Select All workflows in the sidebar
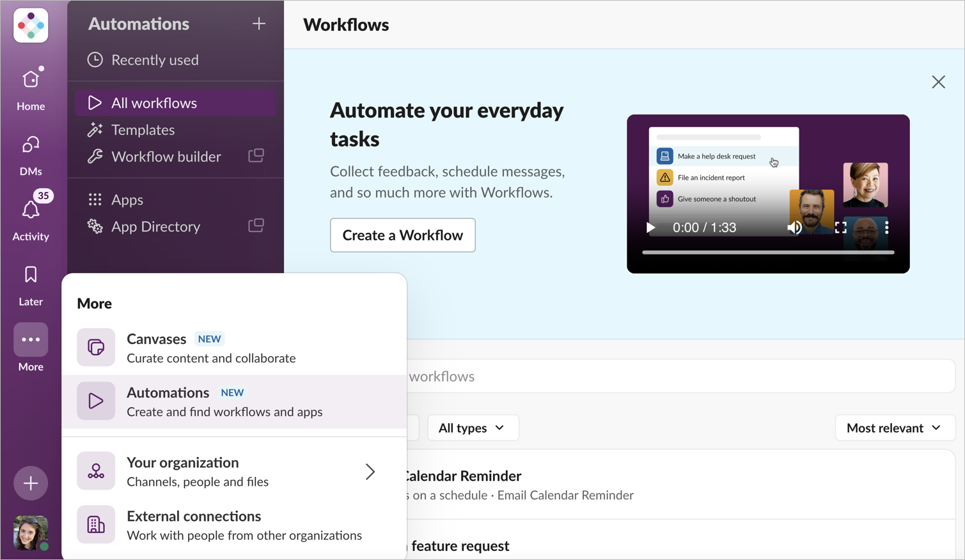This screenshot has height=560, width=965. [x=175, y=103]
